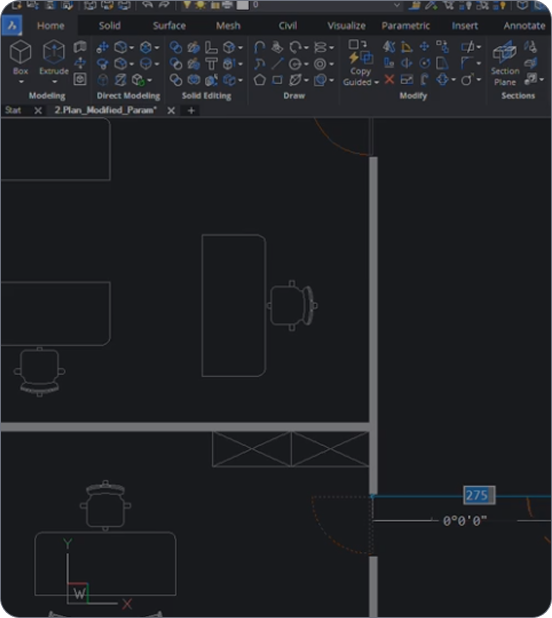Open the Visualize ribbon tab
This screenshot has width=552, height=618.
346,26
